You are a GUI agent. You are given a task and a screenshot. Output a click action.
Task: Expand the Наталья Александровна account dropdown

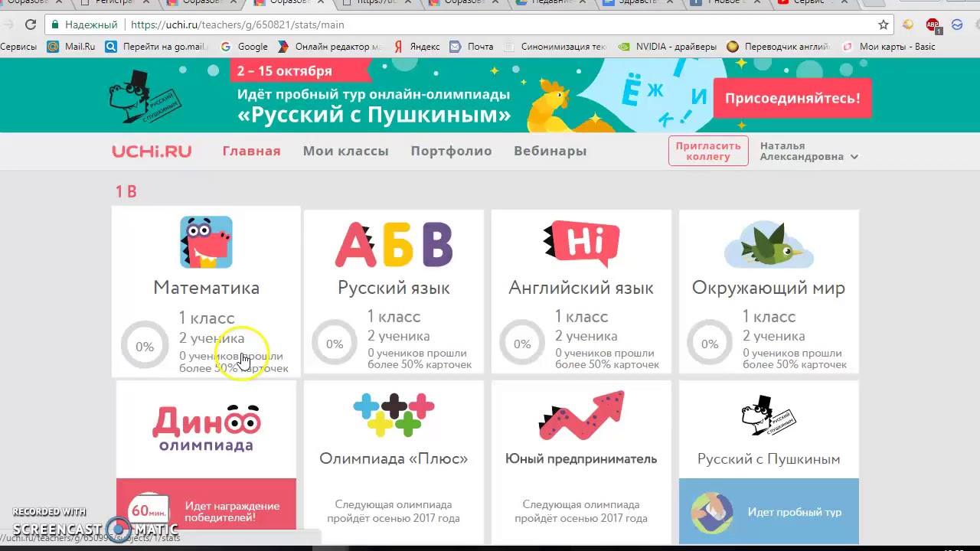click(x=809, y=151)
